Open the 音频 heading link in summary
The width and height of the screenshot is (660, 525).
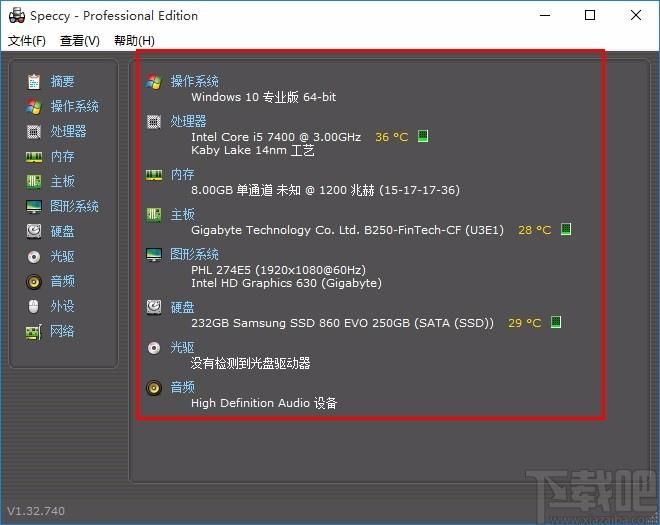tap(182, 387)
